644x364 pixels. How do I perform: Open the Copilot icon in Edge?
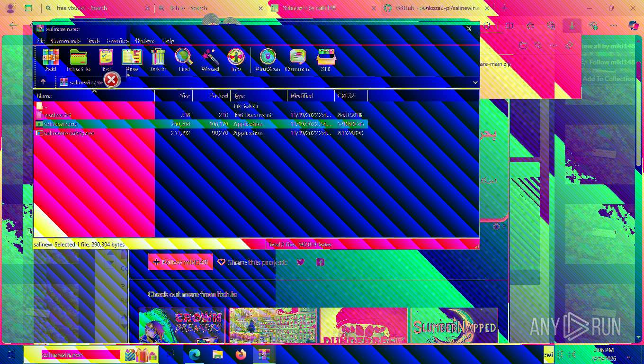(x=633, y=26)
